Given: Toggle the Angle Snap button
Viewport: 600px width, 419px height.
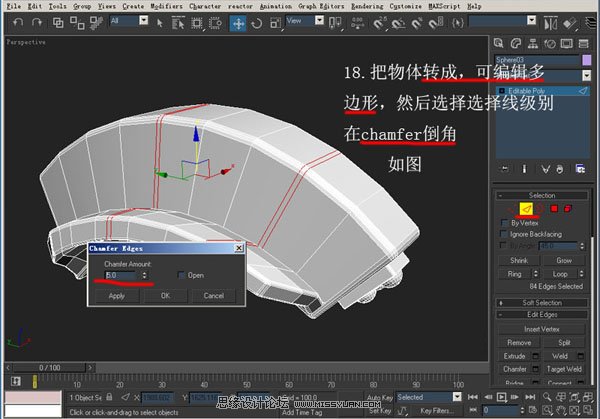Looking at the screenshot, I should (398, 24).
